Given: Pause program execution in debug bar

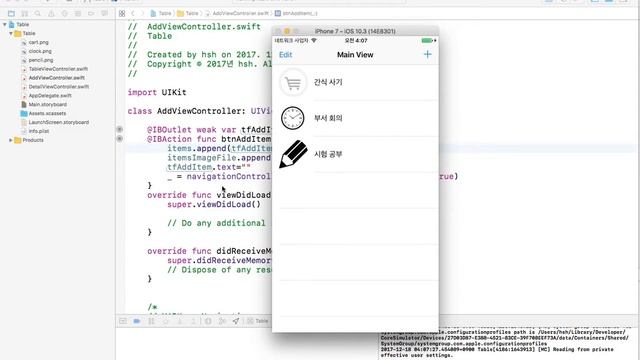Looking at the screenshot, I should (x=151, y=321).
